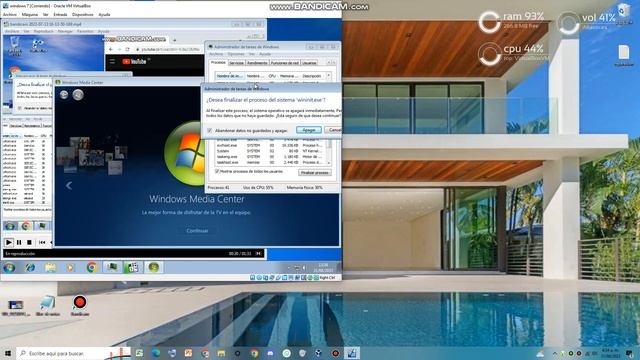Click the left chevron arrow in Media Center

pyautogui.click(x=69, y=186)
